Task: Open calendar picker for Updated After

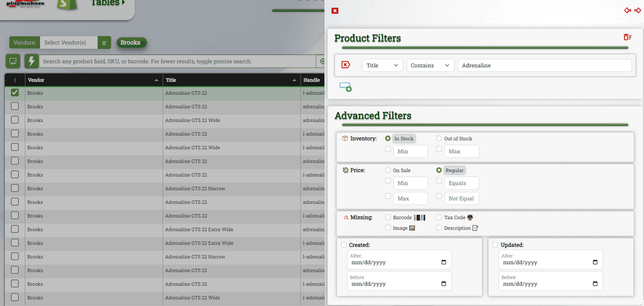Action: [x=595, y=262]
